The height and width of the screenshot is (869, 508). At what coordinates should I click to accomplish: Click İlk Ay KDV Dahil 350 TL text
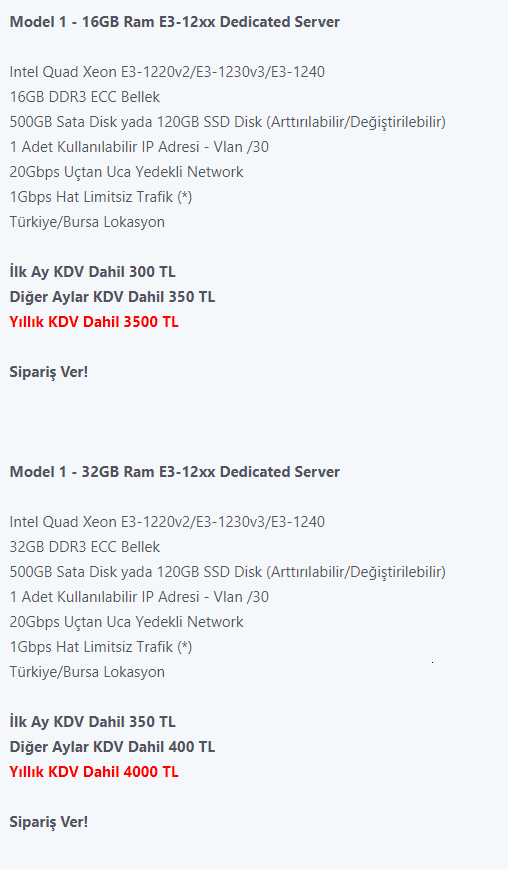pos(93,722)
